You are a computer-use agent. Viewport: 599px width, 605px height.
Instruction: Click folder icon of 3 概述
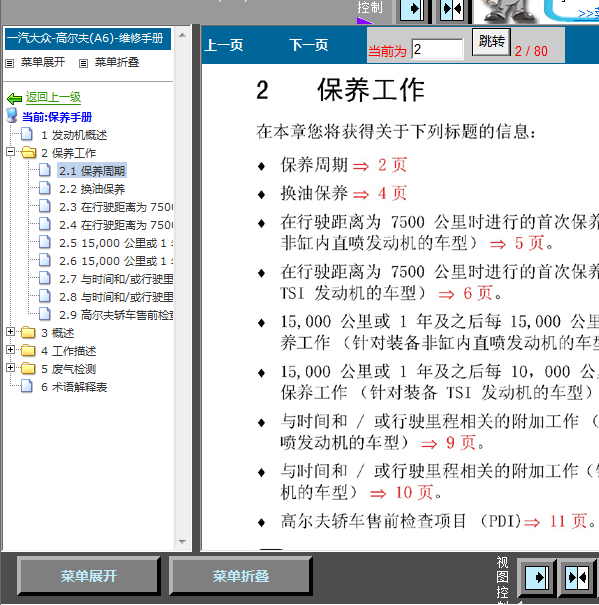[28, 332]
